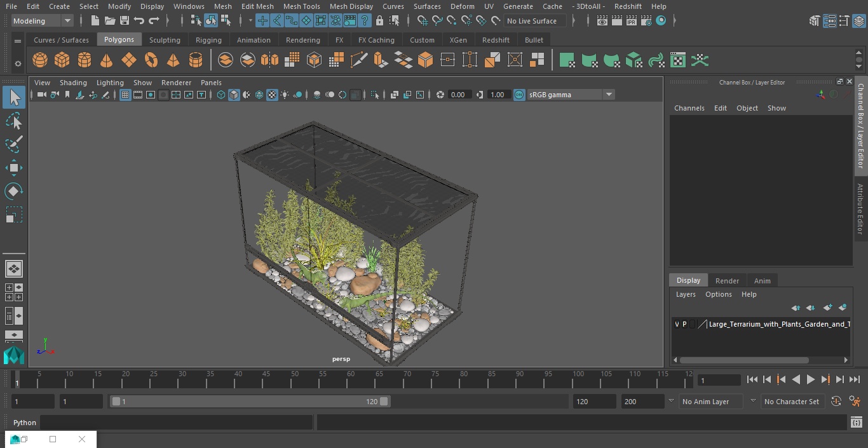Viewport: 868px width, 448px height.
Task: Open the Script Editor icon
Action: click(856, 423)
